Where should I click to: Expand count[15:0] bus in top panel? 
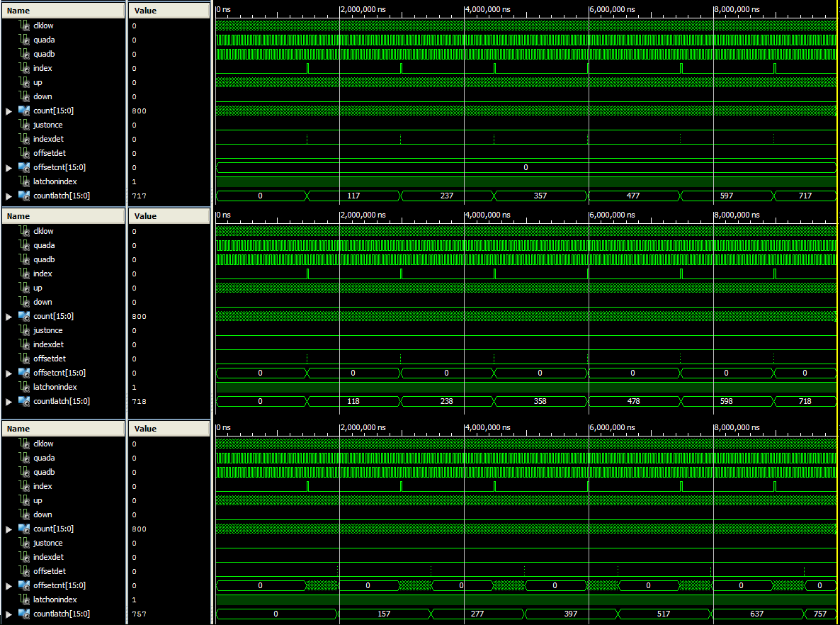[8, 111]
